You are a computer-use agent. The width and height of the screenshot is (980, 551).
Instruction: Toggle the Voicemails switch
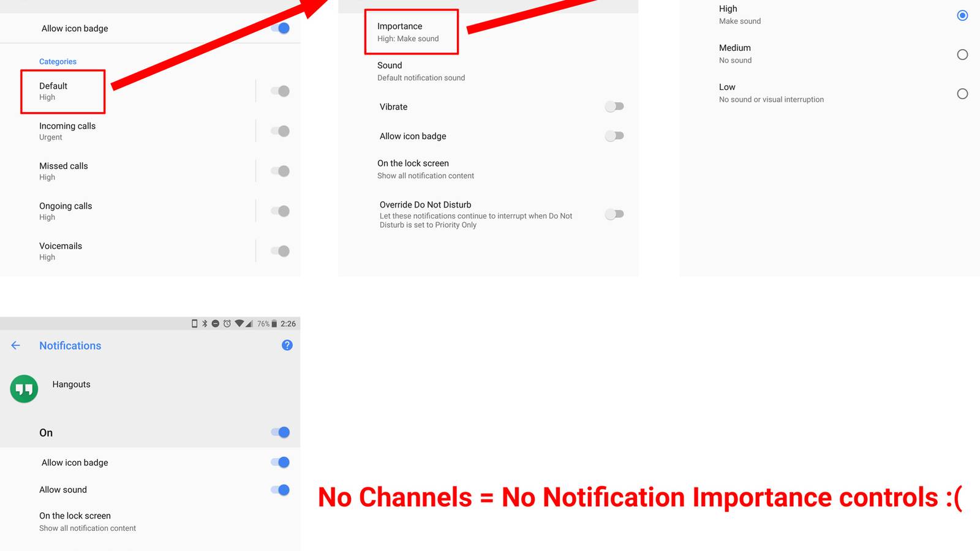coord(280,251)
